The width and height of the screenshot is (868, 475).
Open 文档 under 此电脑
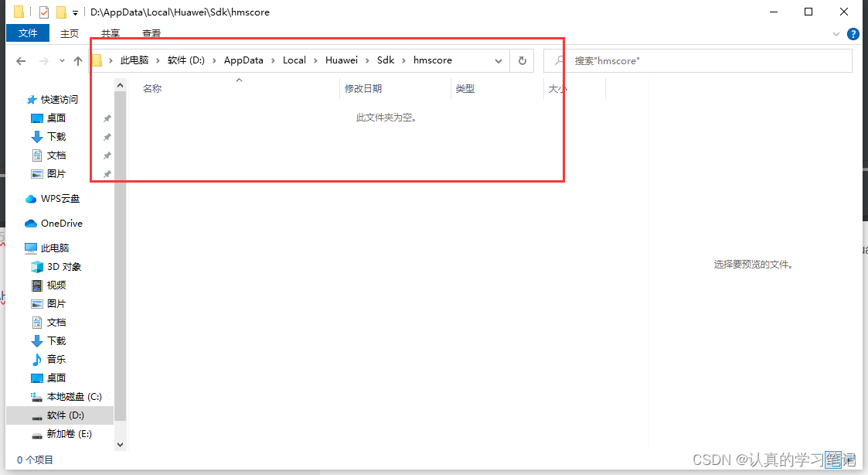56,322
